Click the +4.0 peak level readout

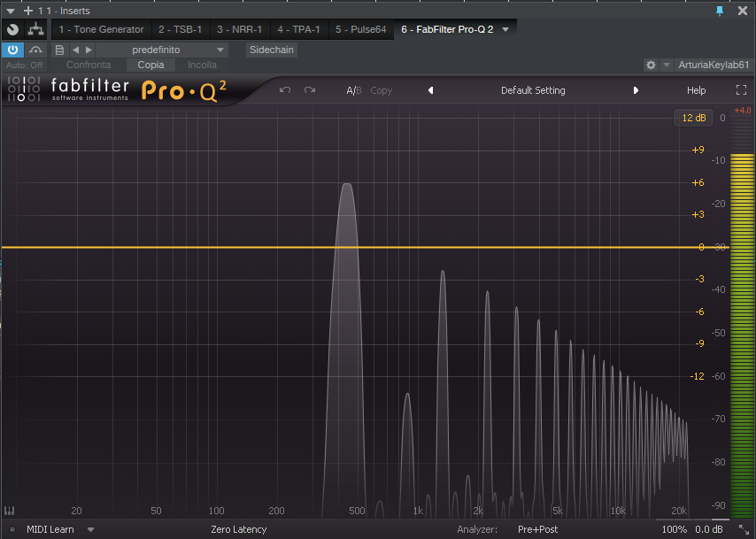point(743,111)
